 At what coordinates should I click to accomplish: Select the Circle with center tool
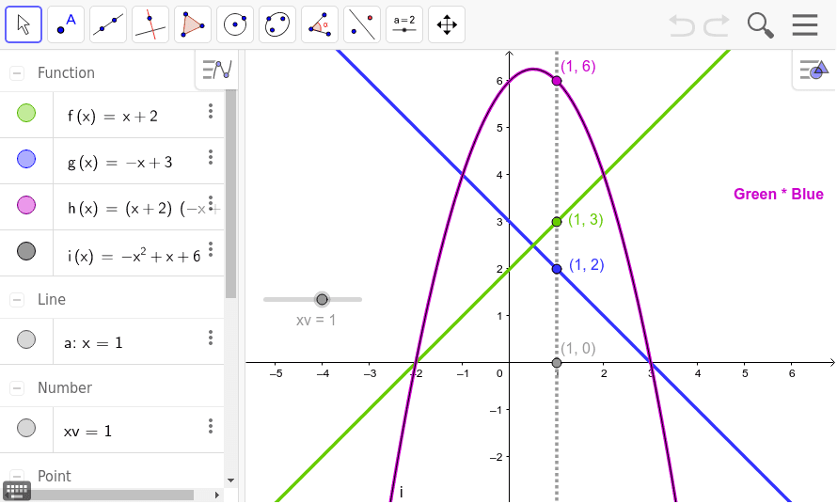click(x=235, y=24)
